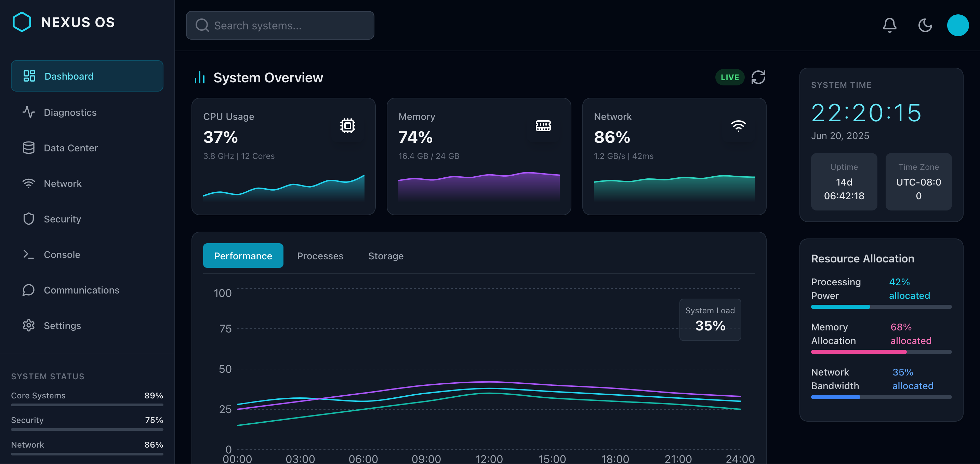Click the Diagnostics pulse icon

pos(28,112)
